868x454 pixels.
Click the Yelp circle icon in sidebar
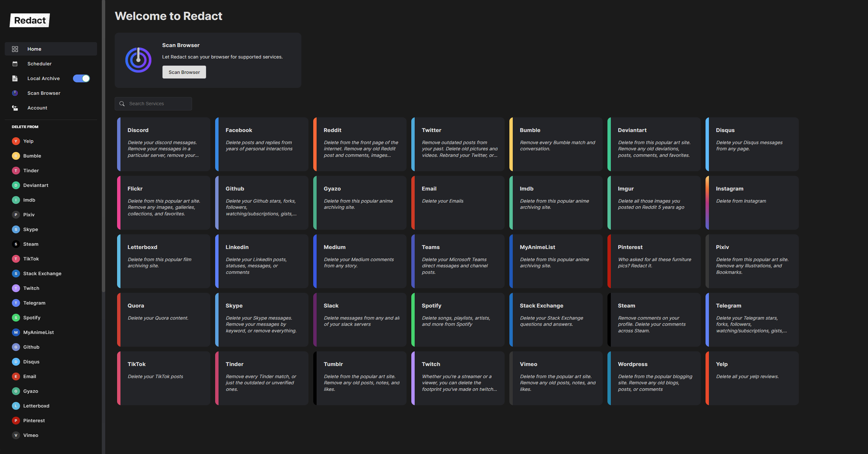point(16,141)
